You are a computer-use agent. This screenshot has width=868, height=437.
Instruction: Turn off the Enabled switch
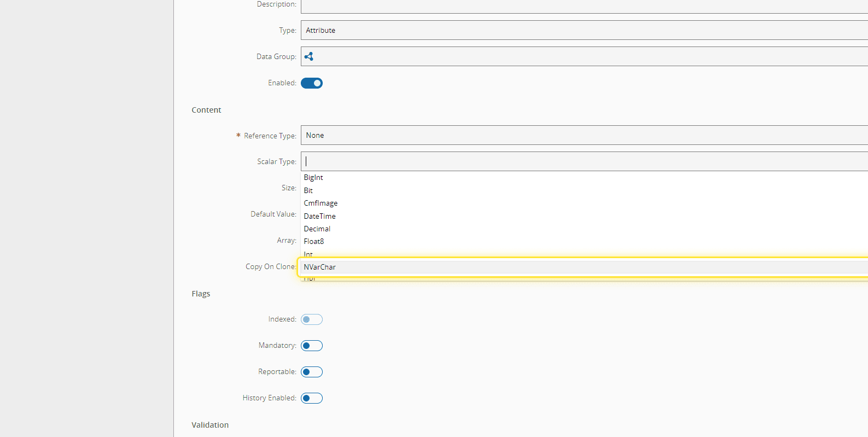(x=312, y=83)
